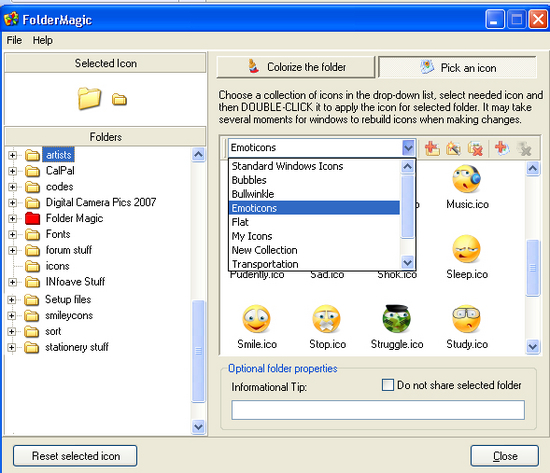Click the Close button

(505, 456)
